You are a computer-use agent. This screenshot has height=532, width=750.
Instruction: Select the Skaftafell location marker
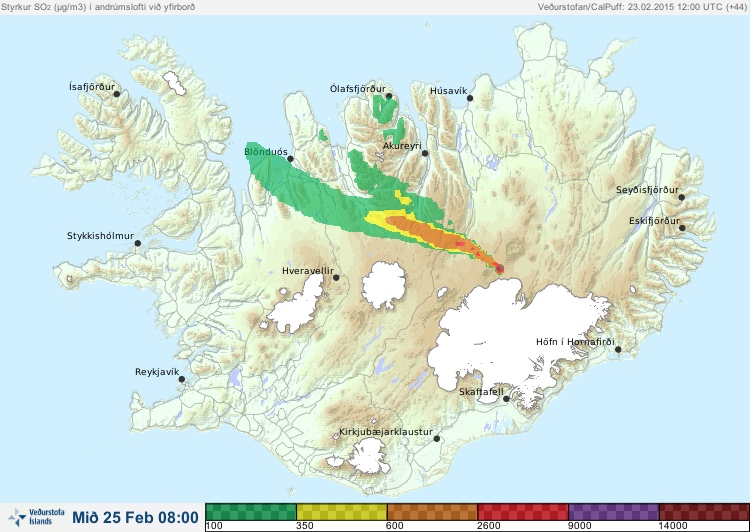[x=507, y=399]
